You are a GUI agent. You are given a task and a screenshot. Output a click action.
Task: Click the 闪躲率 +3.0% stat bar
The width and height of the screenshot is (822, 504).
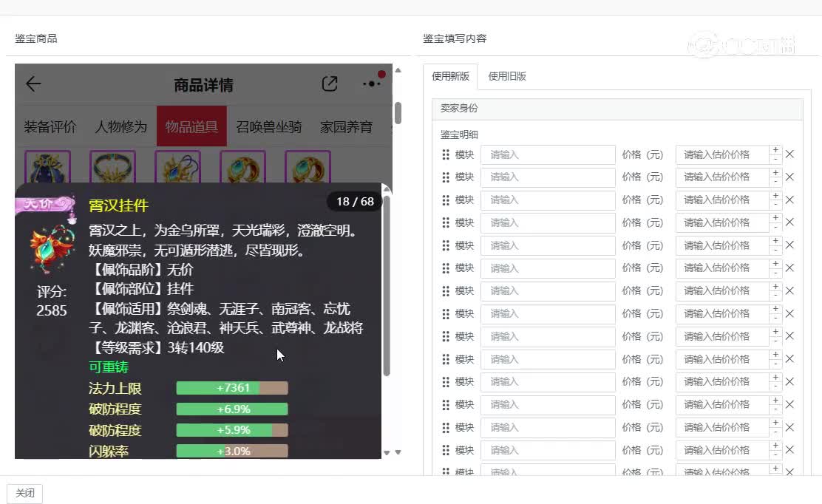(x=231, y=451)
